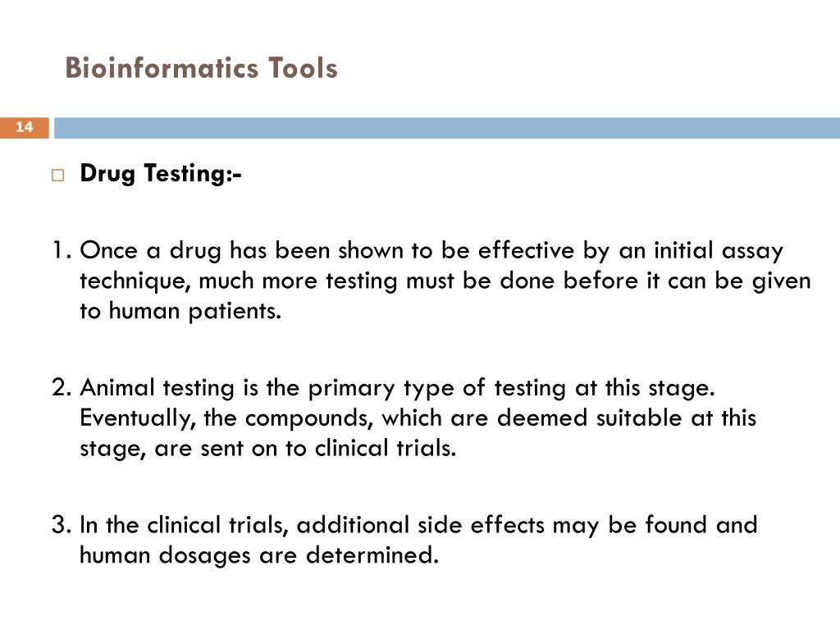Click 'Animal testing' at start of item two
The image size is (840, 630).
click(157, 388)
